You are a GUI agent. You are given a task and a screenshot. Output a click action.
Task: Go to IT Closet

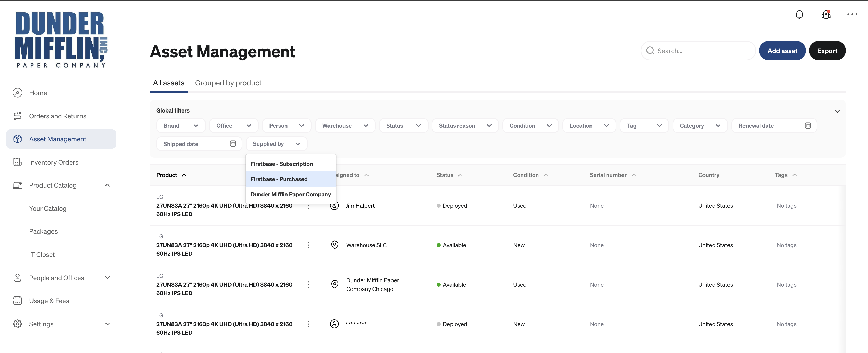click(42, 254)
